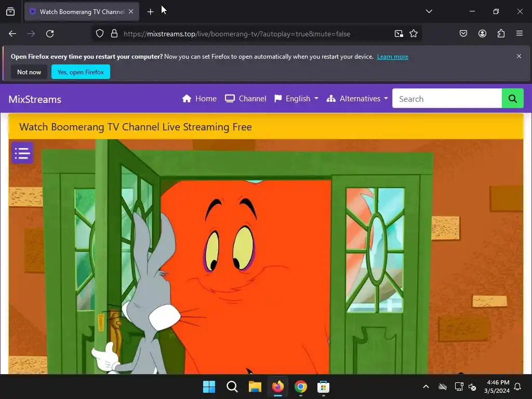Open Google Chrome from taskbar
The height and width of the screenshot is (399, 532).
coord(301,387)
